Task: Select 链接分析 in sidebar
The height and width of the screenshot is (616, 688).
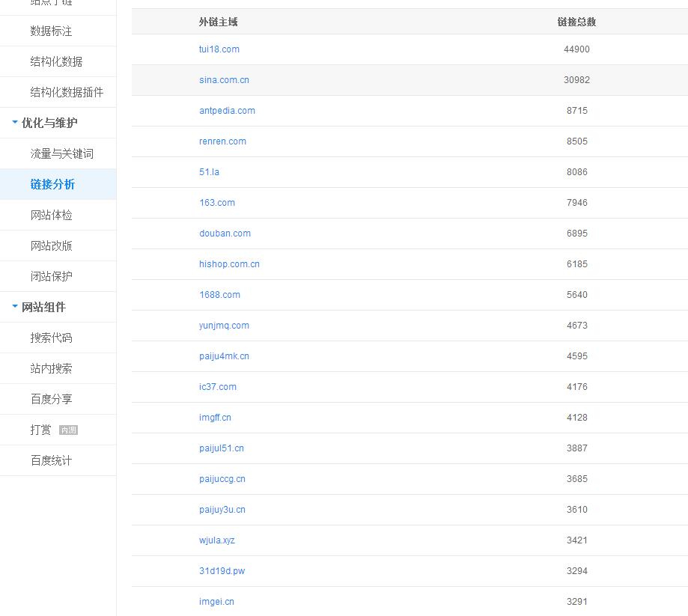Action: point(52,185)
